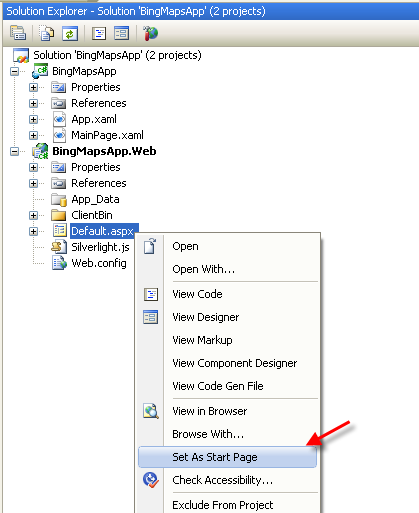Click the ClientBin folder icon
Image resolution: width=419 pixels, height=513 pixels.
click(x=59, y=215)
